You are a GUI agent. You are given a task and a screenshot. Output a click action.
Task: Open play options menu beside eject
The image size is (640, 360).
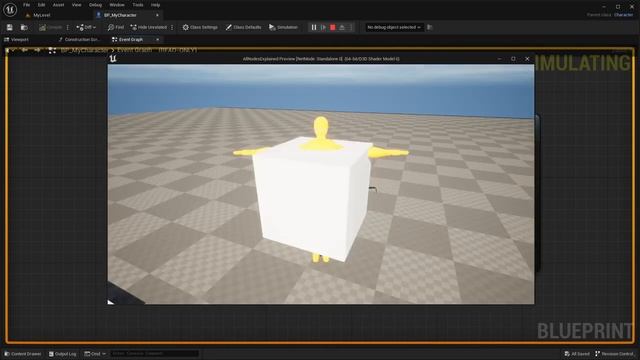pyautogui.click(x=351, y=27)
